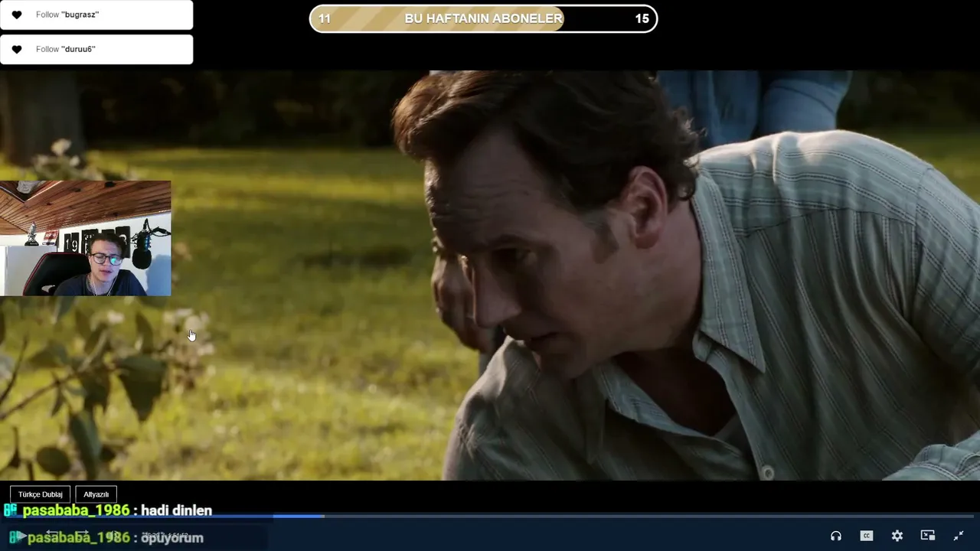The height and width of the screenshot is (551, 980).
Task: Click the BU HAFTANIN ABONELER goal bar
Action: point(483,18)
